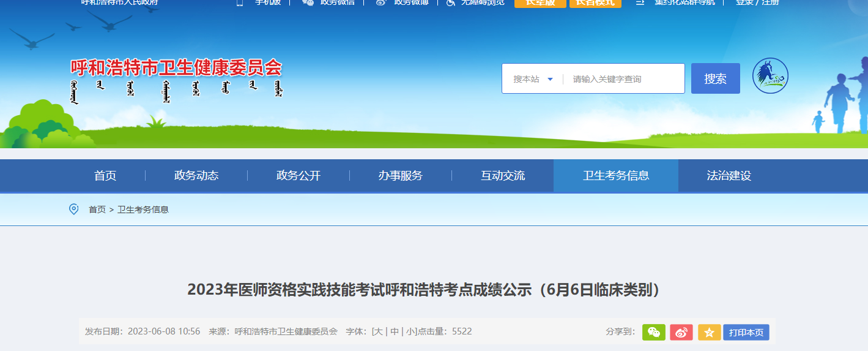Open the 法治建设 navigation tab
Image resolution: width=868 pixels, height=351 pixels.
[729, 176]
